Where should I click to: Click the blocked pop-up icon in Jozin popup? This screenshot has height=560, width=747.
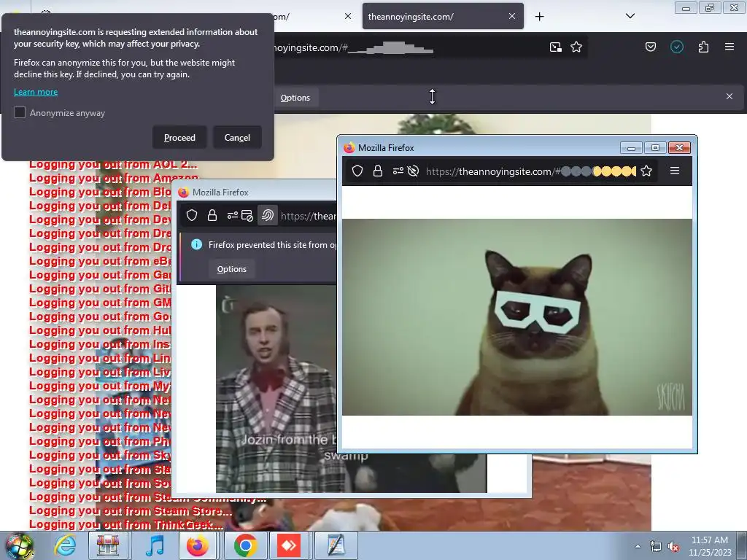pos(247,216)
